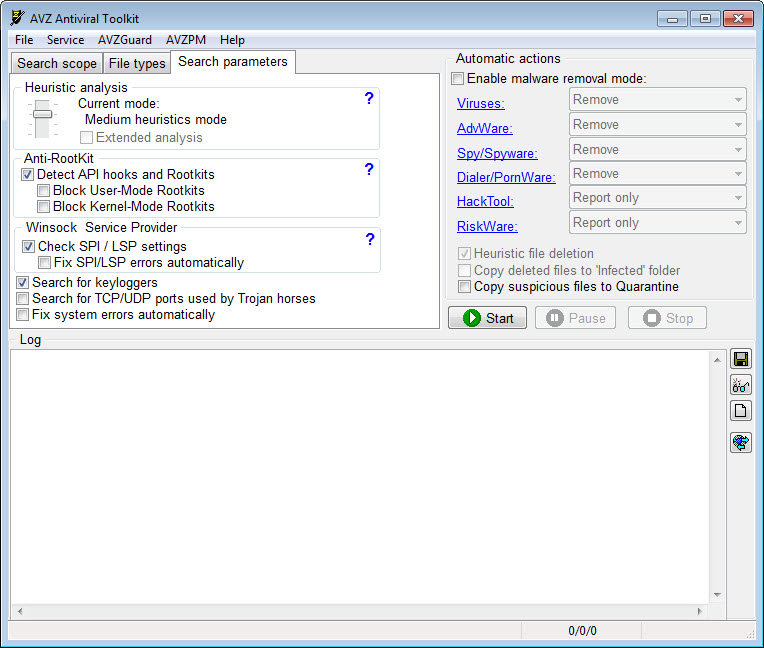Close the AVZ Antiviral Toolkit window
Viewport: 764px width, 648px height.
738,19
